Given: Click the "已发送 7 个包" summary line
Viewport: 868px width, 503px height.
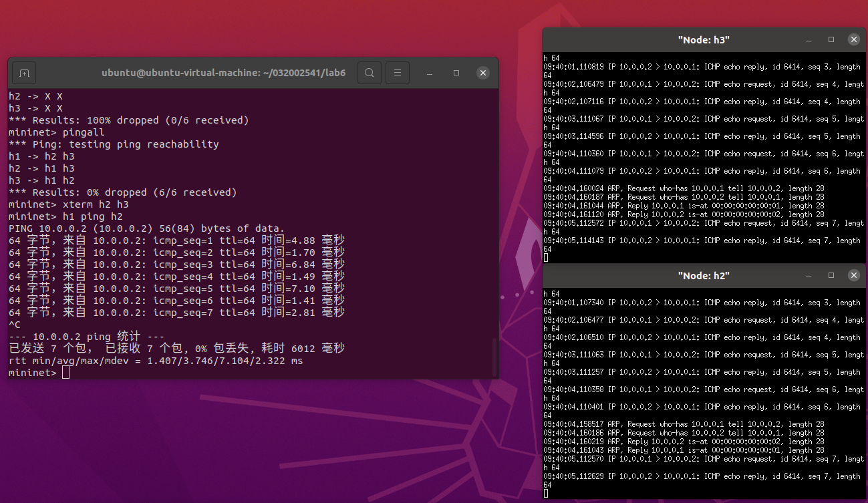Looking at the screenshot, I should [x=177, y=349].
